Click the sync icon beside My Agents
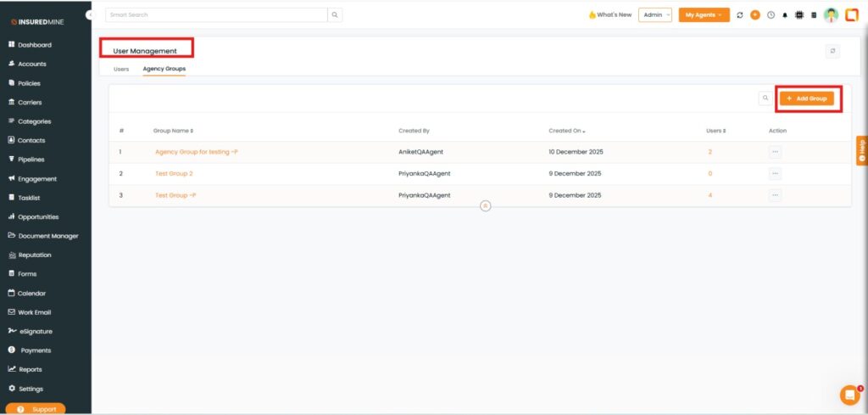This screenshot has height=415, width=868. pos(740,15)
